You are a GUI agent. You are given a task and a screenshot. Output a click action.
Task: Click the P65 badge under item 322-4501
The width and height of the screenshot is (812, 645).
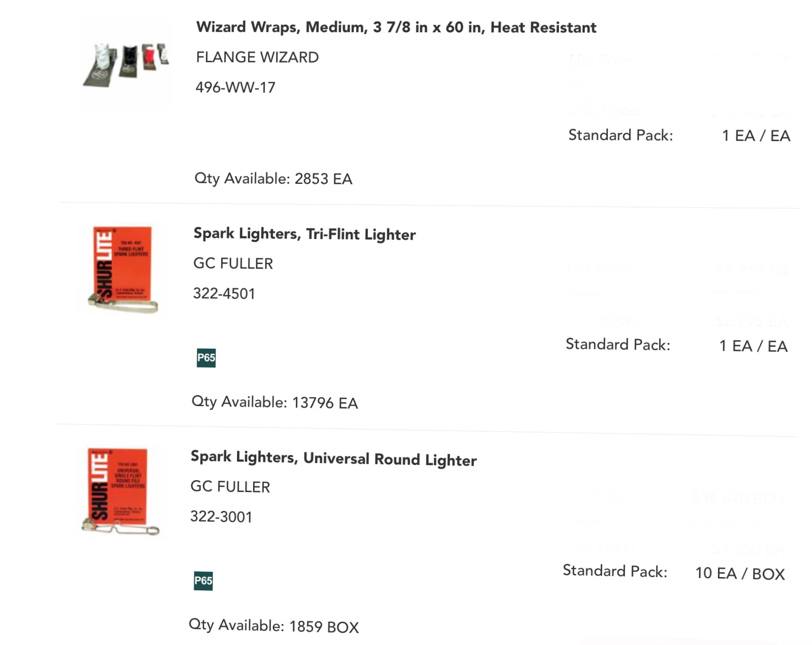(x=206, y=358)
